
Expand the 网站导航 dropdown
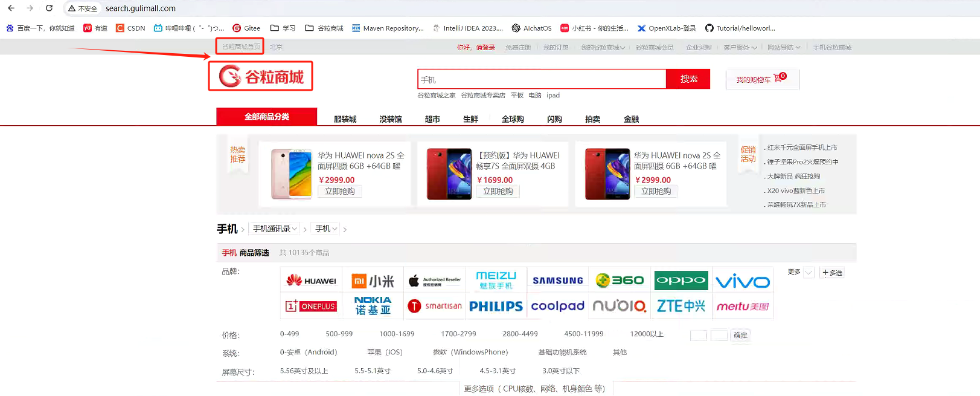pos(784,47)
